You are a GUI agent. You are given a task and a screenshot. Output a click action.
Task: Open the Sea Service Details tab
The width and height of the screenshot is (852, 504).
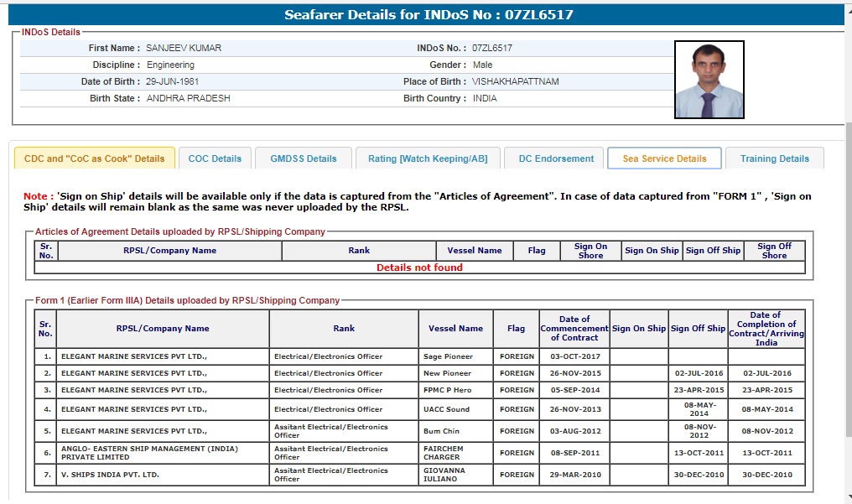(664, 158)
